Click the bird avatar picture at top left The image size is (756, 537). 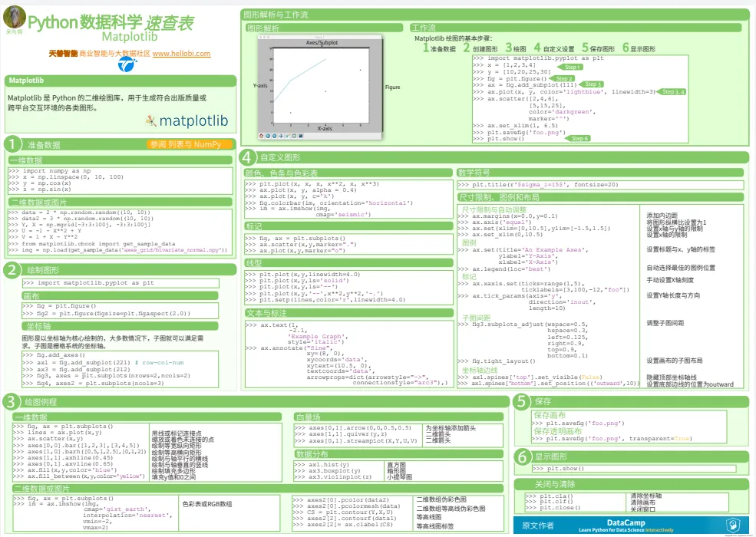pyautogui.click(x=15, y=16)
